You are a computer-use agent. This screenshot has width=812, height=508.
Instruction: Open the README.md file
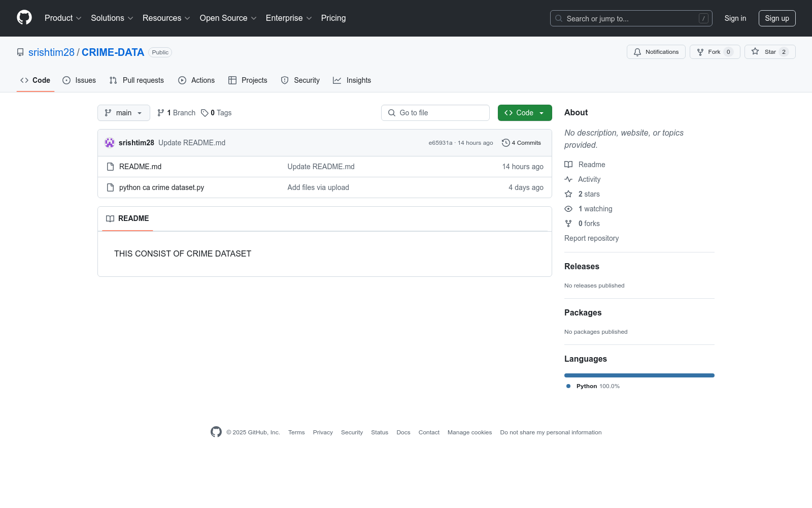tap(140, 167)
